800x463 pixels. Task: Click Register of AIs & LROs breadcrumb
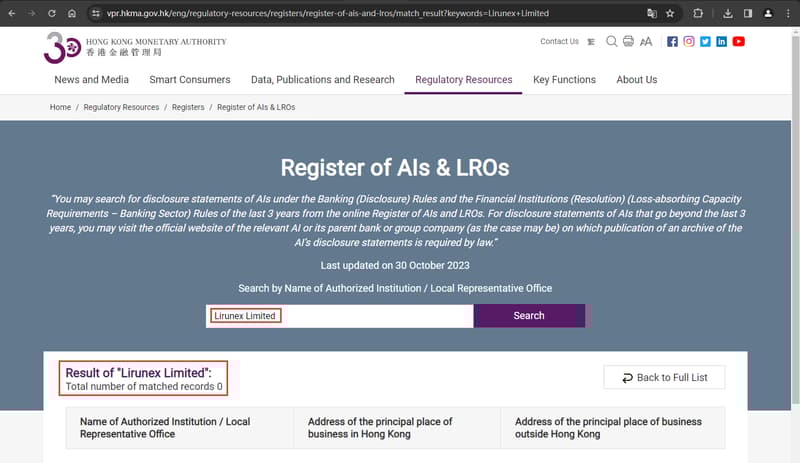tap(256, 107)
